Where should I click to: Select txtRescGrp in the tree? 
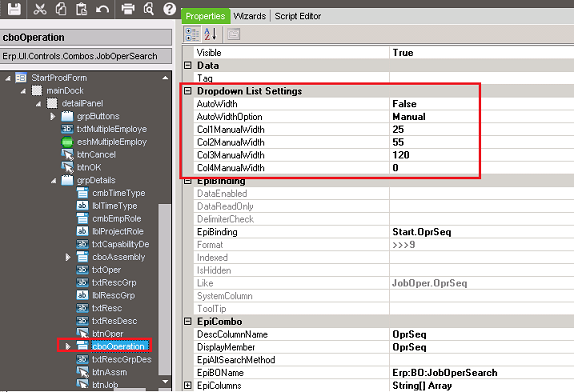click(x=114, y=283)
